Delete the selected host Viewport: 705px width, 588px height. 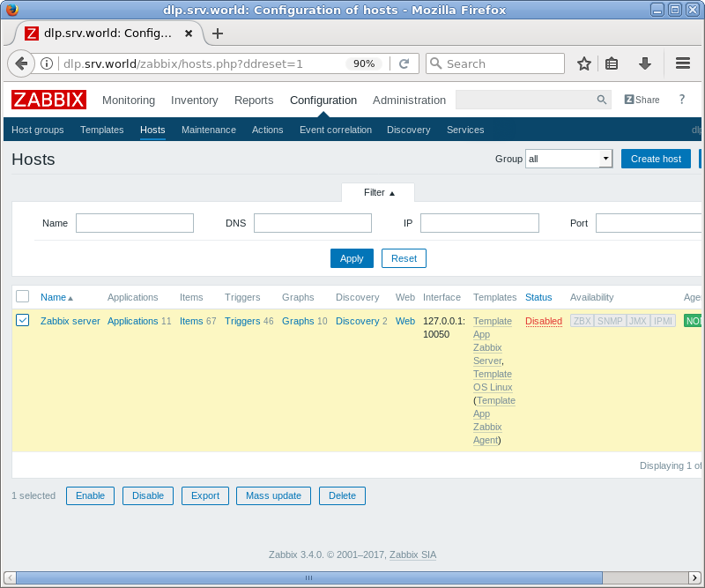tap(342, 495)
